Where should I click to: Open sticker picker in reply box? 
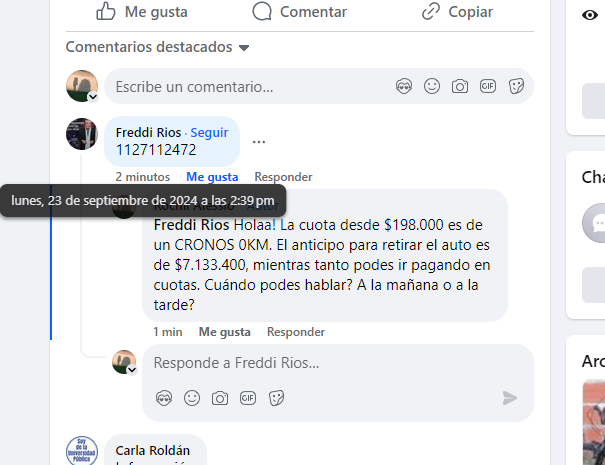[x=276, y=398]
